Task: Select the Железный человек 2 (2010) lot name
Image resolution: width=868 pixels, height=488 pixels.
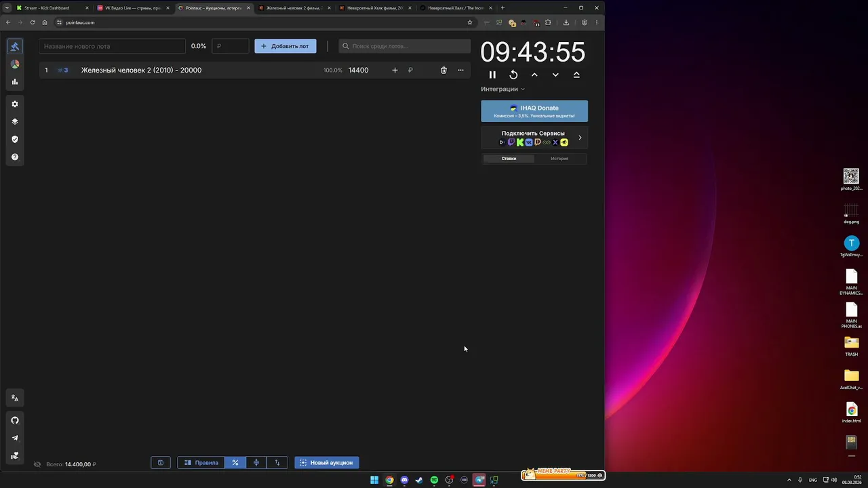Action: (141, 70)
